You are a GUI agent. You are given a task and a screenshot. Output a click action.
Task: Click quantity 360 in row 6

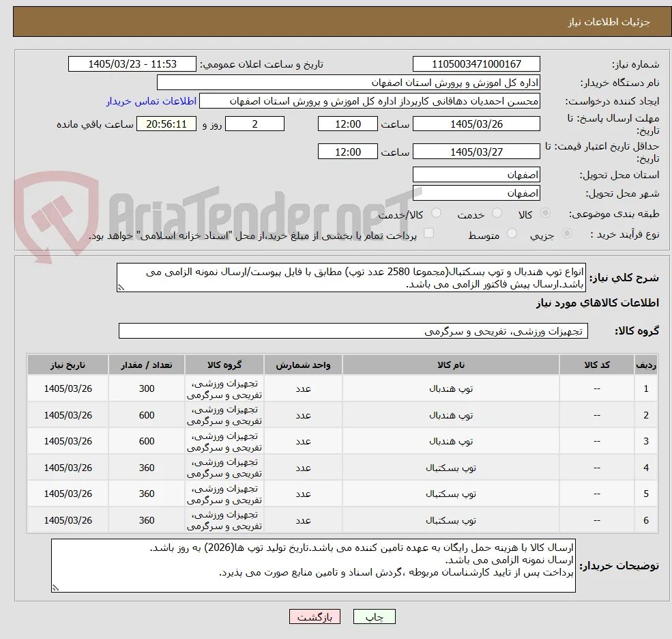pos(147,520)
